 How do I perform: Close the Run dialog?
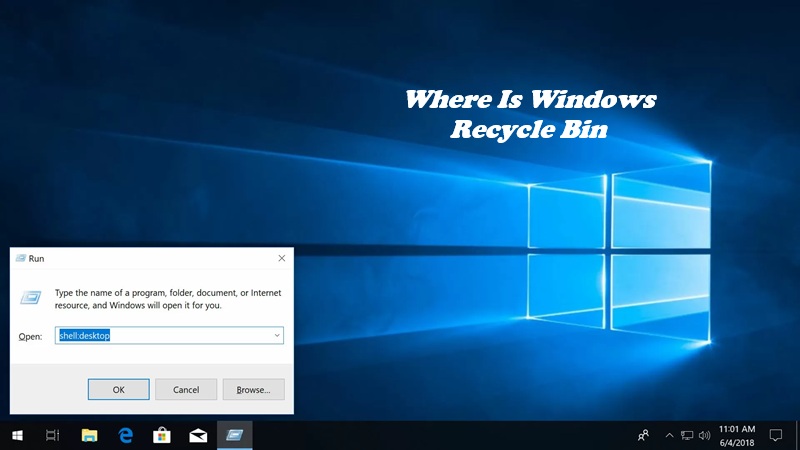[x=282, y=258]
